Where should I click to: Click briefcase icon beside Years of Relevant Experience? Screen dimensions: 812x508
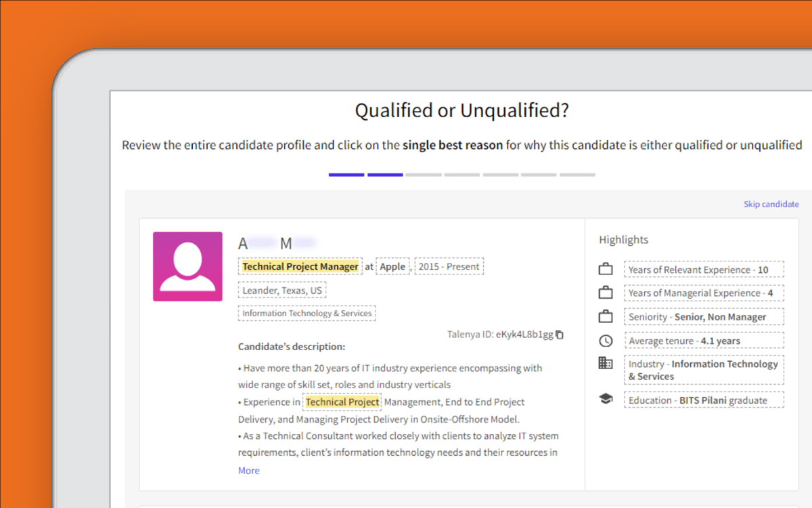click(606, 270)
